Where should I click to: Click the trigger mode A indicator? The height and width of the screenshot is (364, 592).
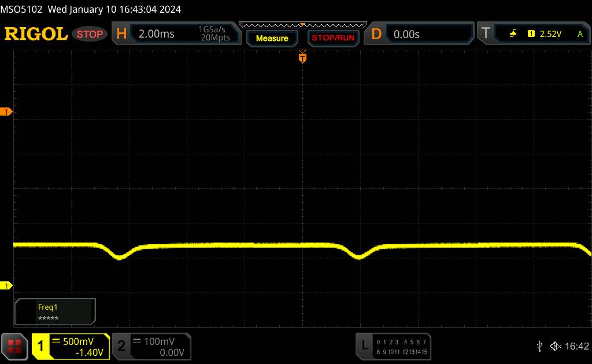pyautogui.click(x=580, y=34)
